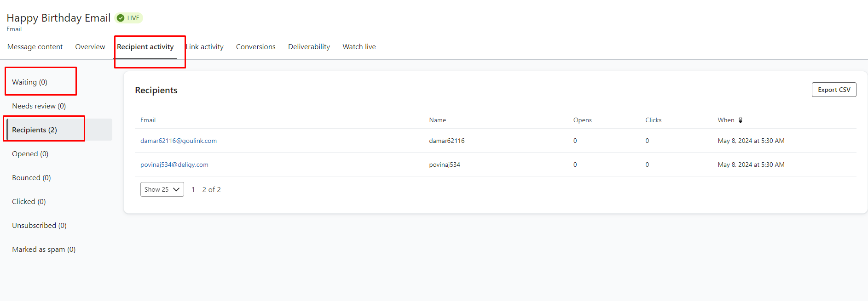View Marked as spam (0) list
The image size is (868, 301).
point(44,250)
